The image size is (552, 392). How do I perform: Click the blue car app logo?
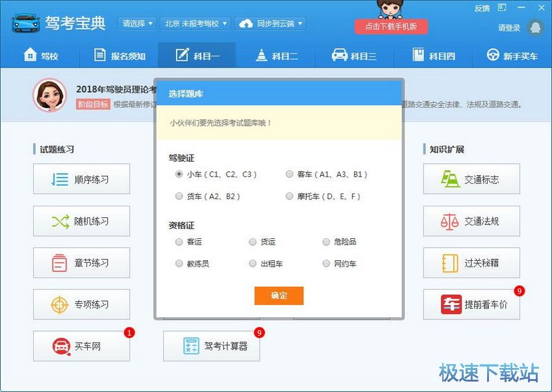26,23
